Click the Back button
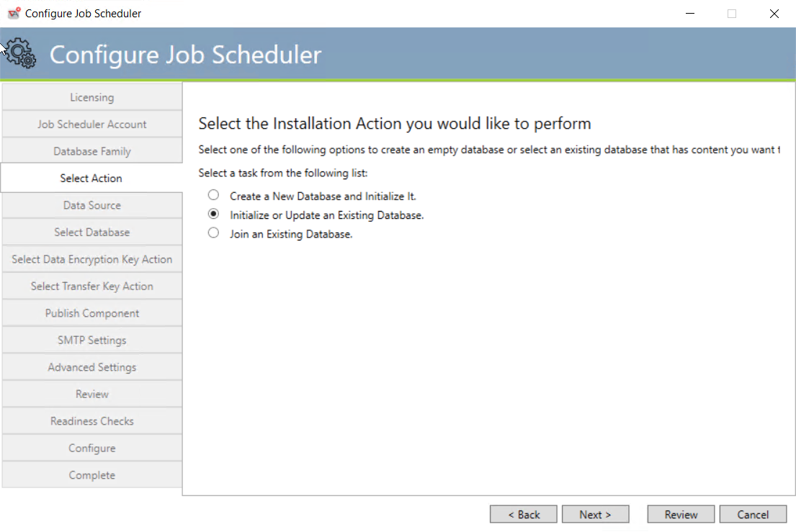 click(x=523, y=514)
